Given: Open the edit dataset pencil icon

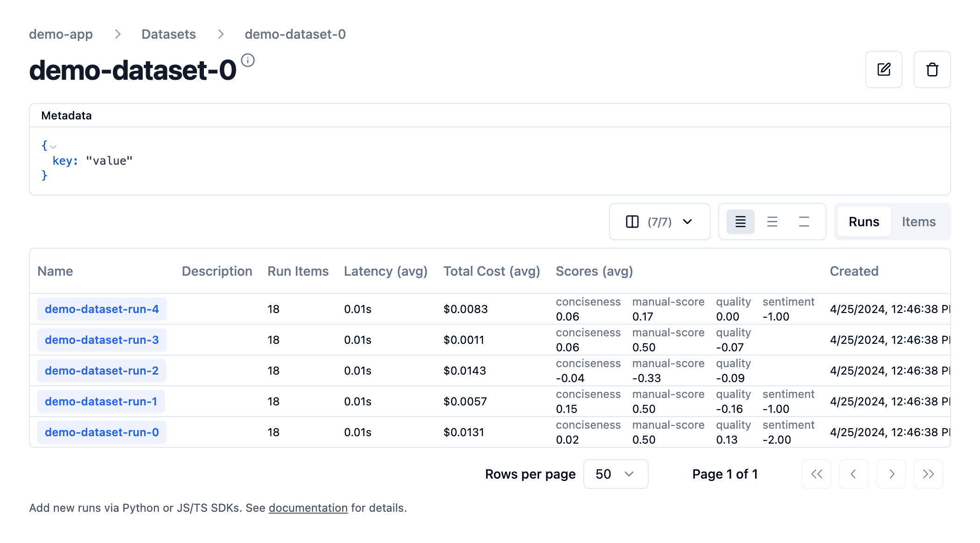Looking at the screenshot, I should tap(884, 70).
